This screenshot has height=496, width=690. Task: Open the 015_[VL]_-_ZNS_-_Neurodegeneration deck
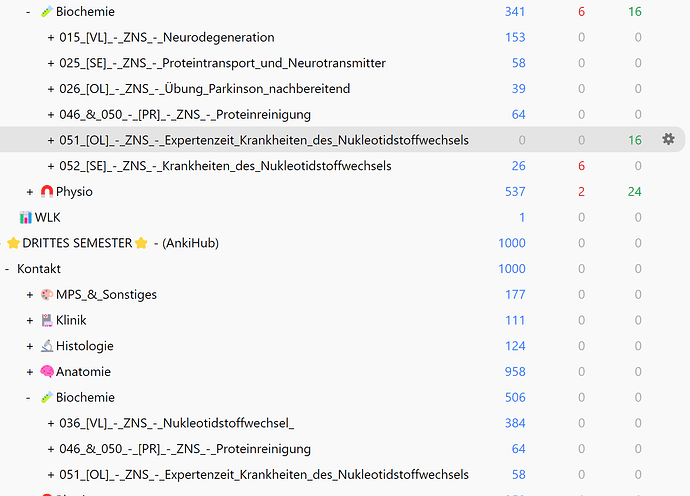pos(167,38)
